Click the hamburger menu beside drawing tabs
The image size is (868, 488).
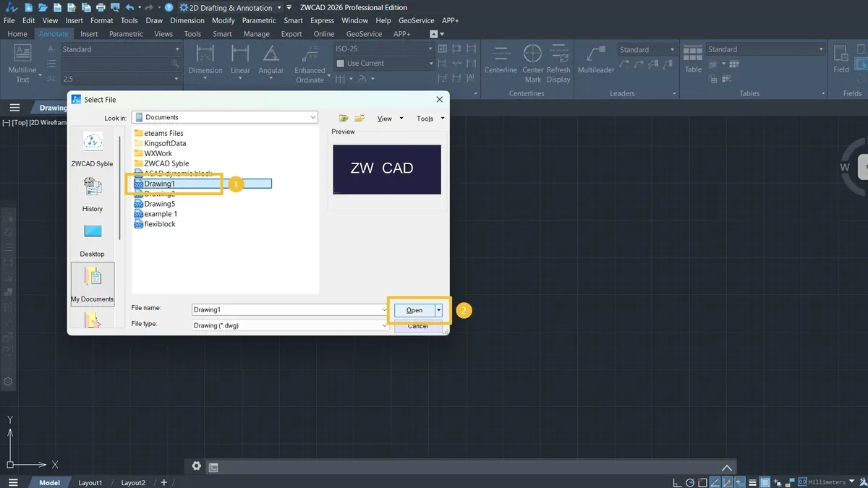(x=14, y=108)
